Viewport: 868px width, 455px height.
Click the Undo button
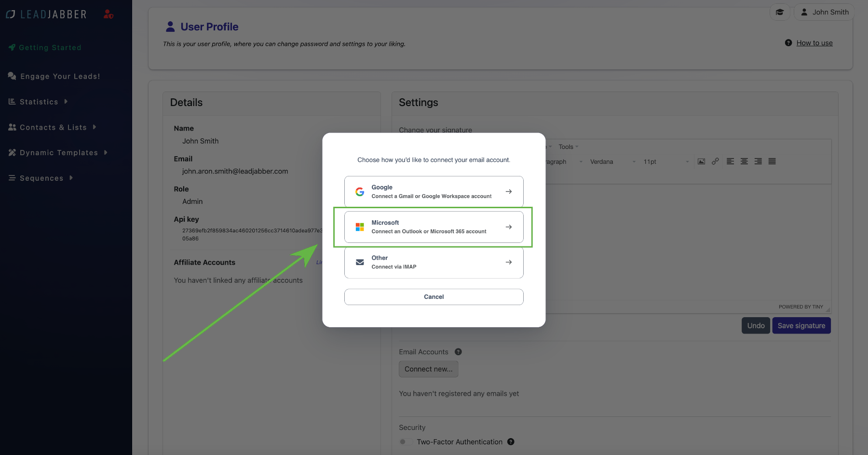(756, 325)
